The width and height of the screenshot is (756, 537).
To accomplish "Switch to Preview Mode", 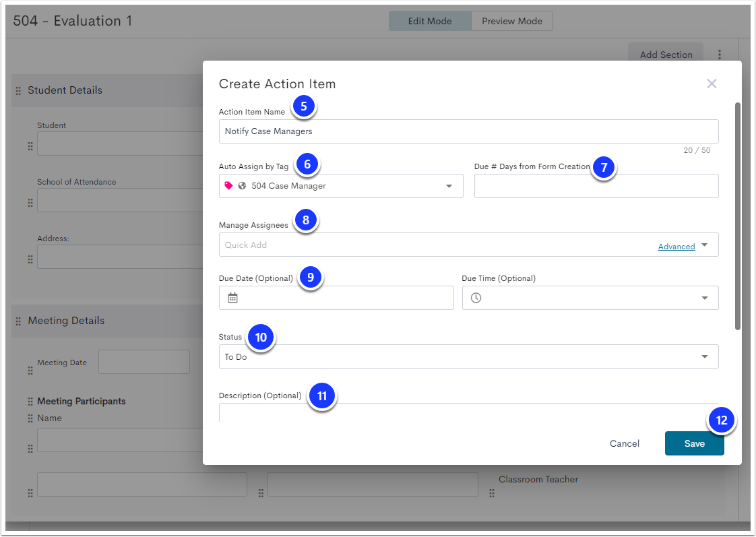I will 512,21.
